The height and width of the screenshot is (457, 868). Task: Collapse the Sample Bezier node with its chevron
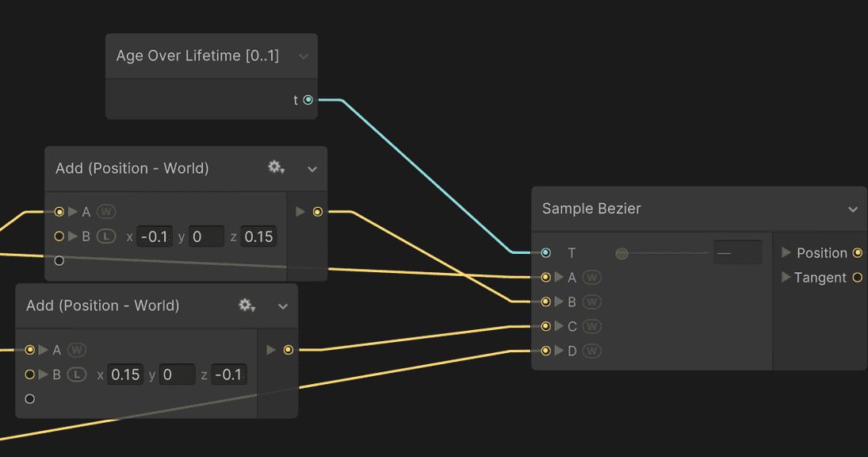point(854,209)
